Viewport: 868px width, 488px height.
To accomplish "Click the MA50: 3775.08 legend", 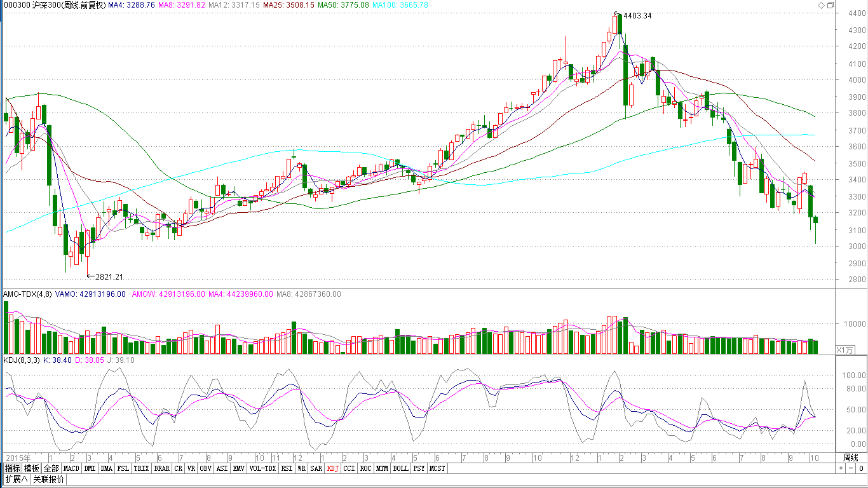I will pos(344,5).
